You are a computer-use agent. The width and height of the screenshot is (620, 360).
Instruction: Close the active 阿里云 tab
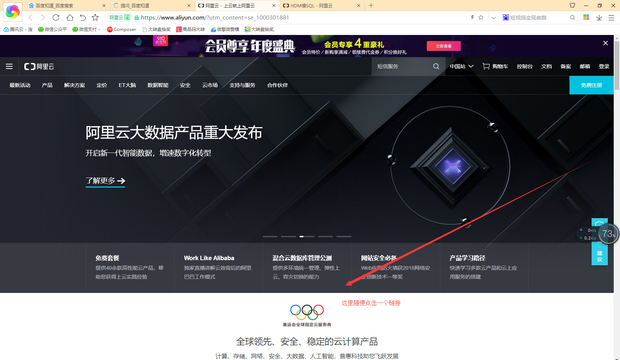coord(274,6)
